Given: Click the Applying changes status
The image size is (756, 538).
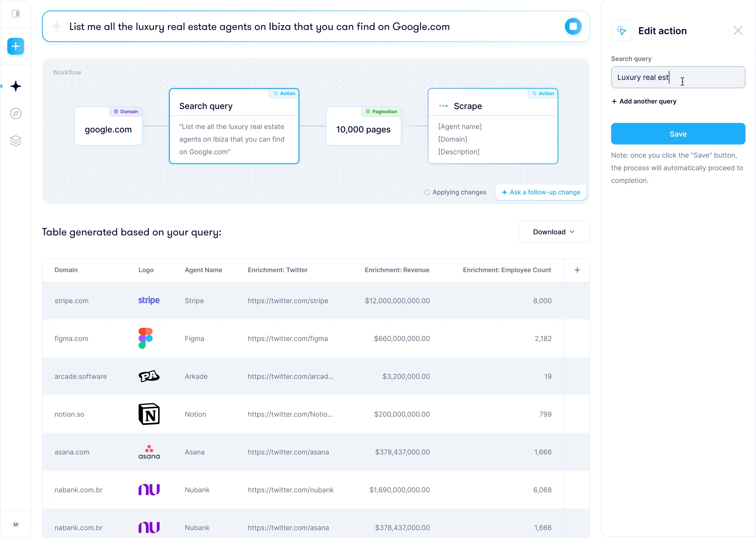Looking at the screenshot, I should click(x=455, y=192).
